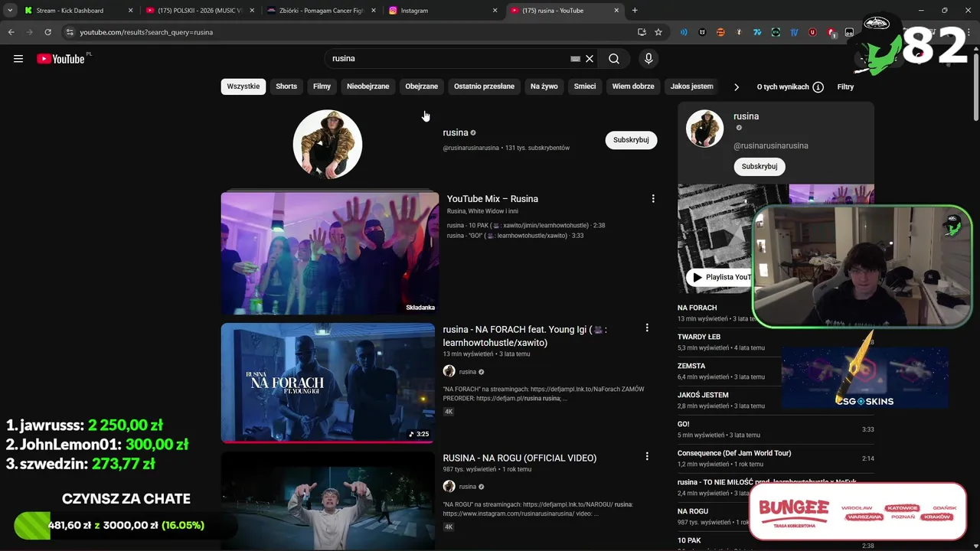Start voice search with the microphone icon

[648, 58]
